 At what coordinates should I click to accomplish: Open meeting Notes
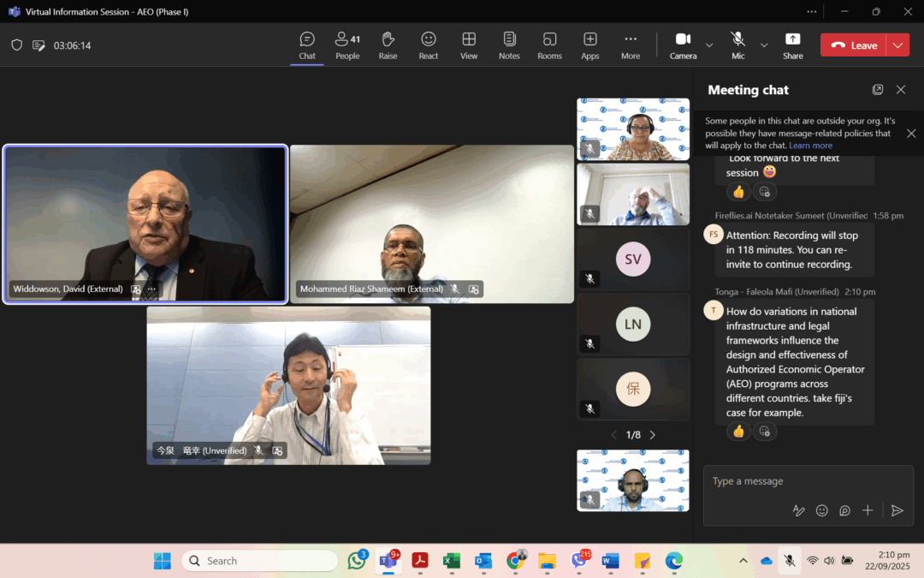[509, 45]
